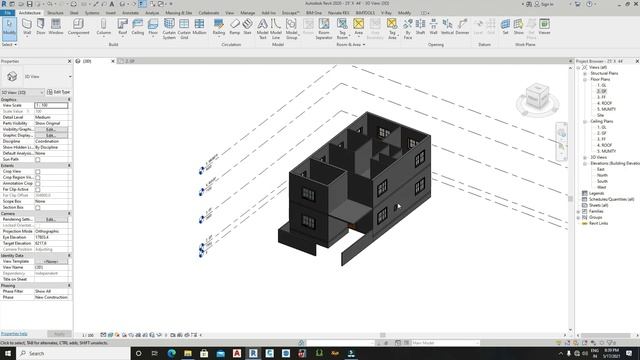Screen dimensions: 640x360
Task: Collapse the Graphics section in Properties
Action: (69, 99)
